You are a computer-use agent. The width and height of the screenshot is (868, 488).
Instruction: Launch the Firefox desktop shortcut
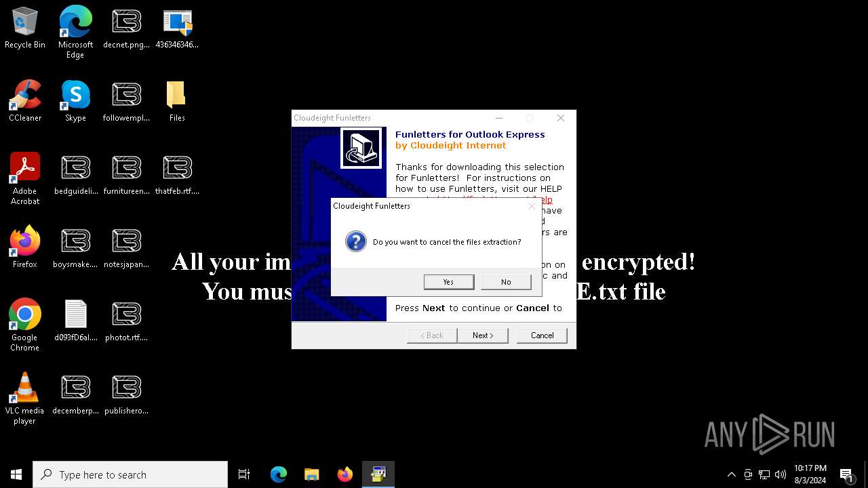click(x=25, y=247)
